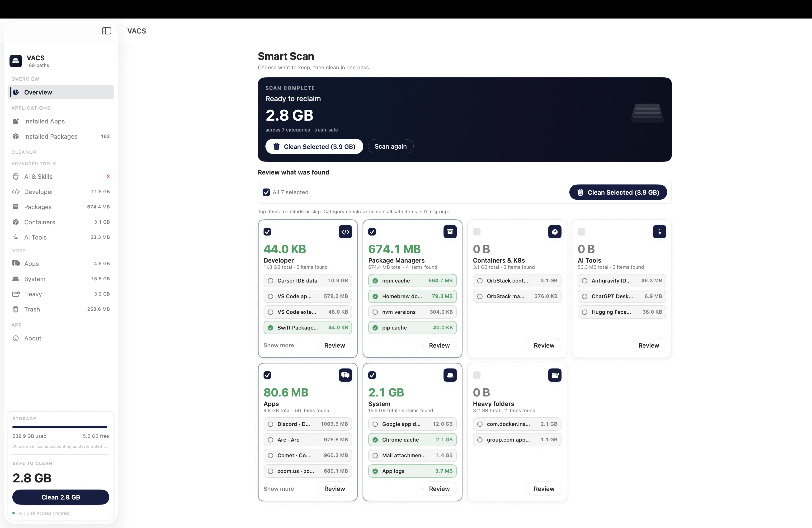The width and height of the screenshot is (812, 528).
Task: Open Review for AI Tools card
Action: 649,345
